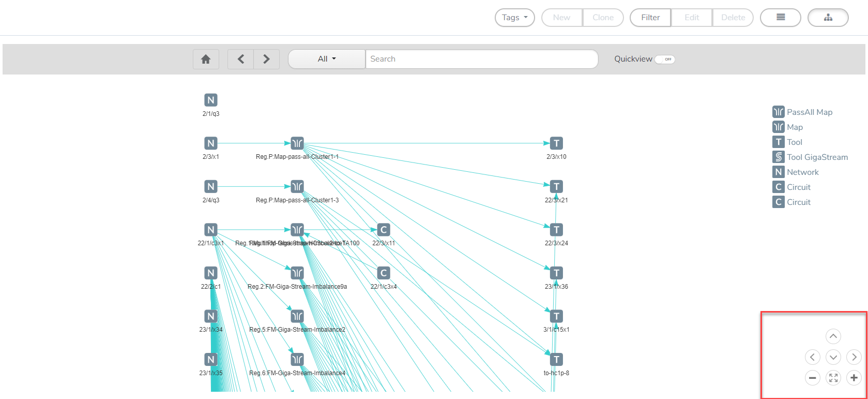Expand the All filter dropdown

326,59
